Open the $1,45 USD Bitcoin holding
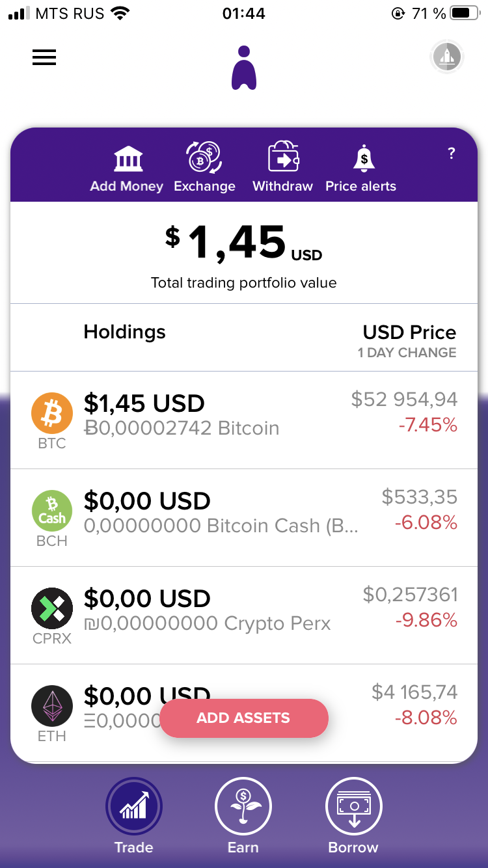 pyautogui.click(x=244, y=420)
